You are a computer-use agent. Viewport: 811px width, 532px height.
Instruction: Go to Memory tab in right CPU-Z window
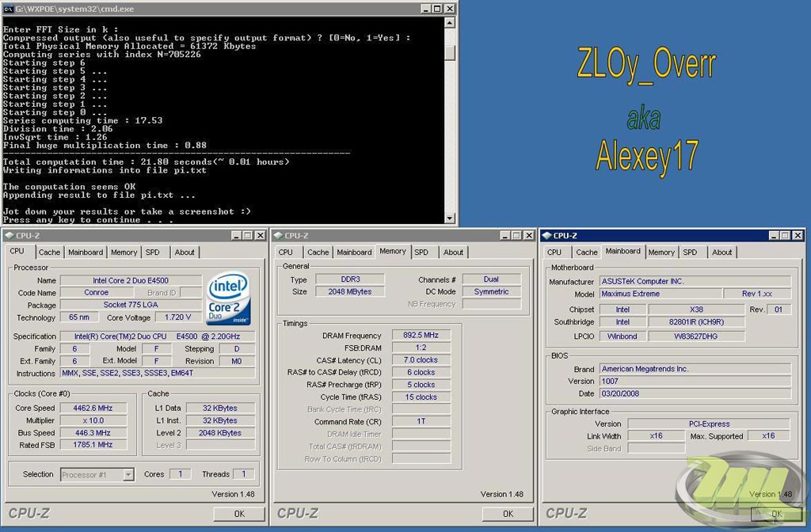pyautogui.click(x=661, y=253)
